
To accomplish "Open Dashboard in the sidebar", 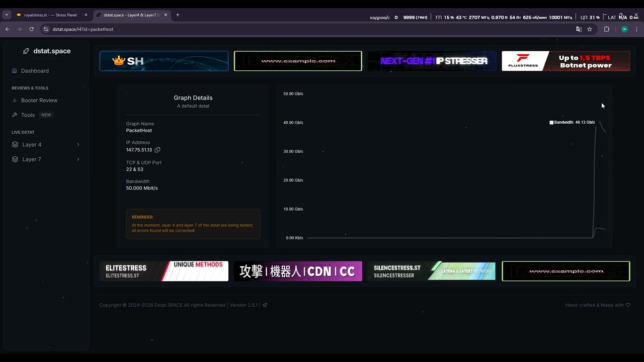I will (x=35, y=71).
